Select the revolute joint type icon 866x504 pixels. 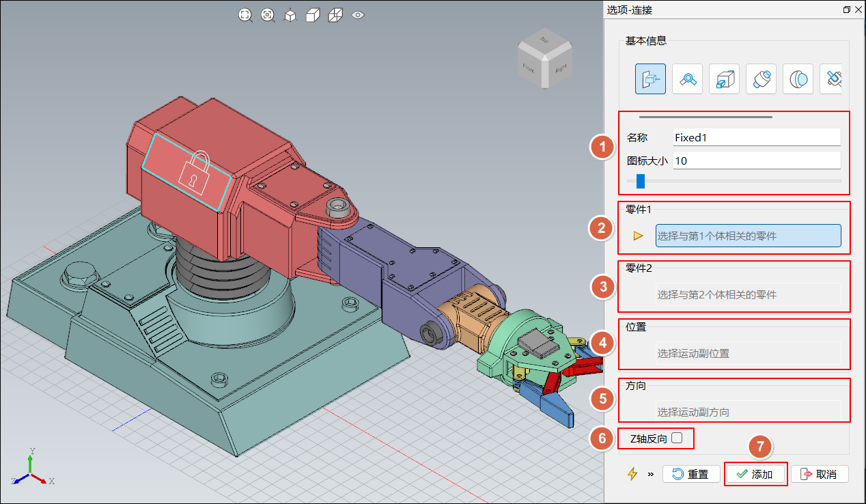[687, 79]
